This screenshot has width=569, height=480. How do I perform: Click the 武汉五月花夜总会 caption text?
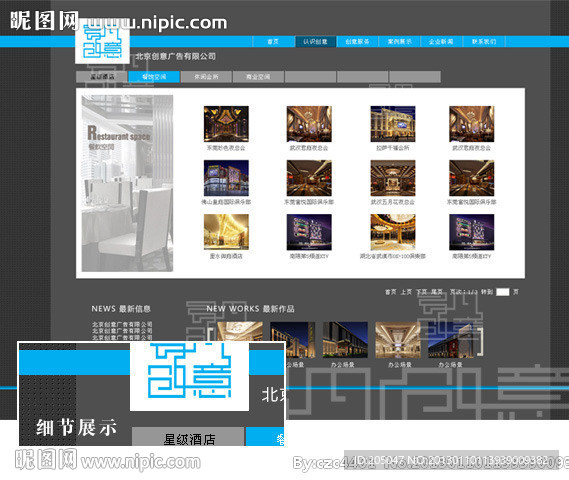coord(393,202)
